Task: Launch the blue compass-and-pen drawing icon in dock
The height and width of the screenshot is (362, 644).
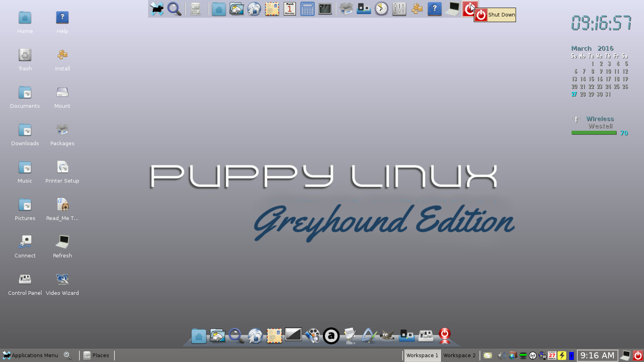Action: 369,336
